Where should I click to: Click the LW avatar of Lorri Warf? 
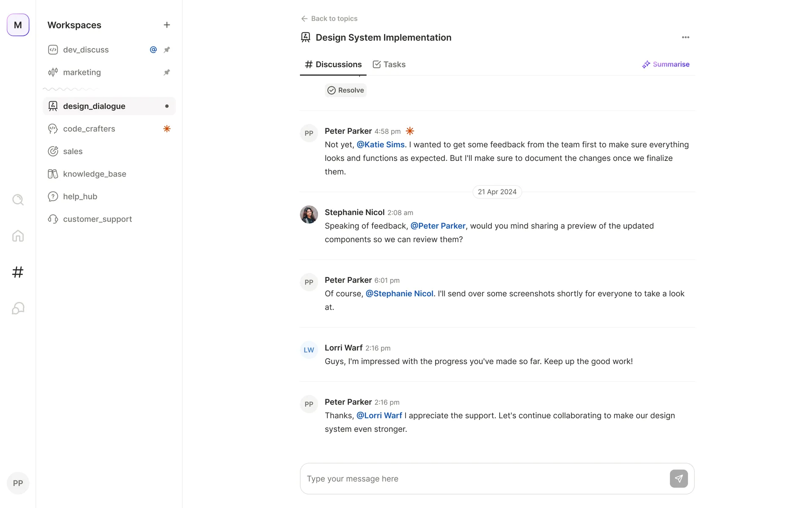point(309,350)
